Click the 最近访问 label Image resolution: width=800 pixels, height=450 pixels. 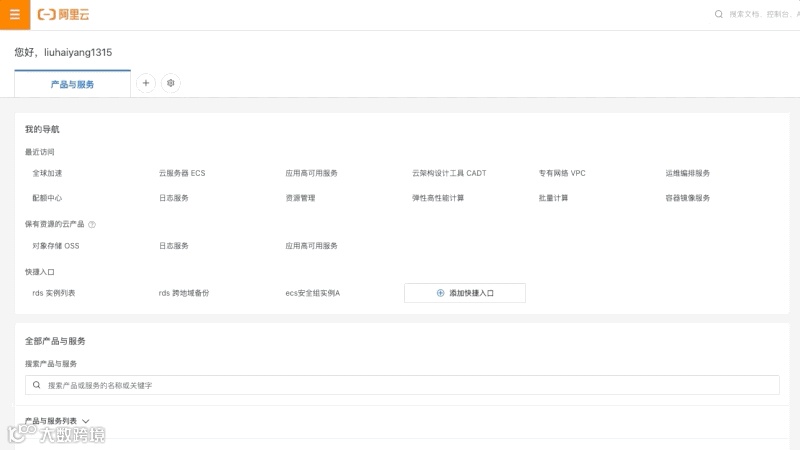pos(40,152)
